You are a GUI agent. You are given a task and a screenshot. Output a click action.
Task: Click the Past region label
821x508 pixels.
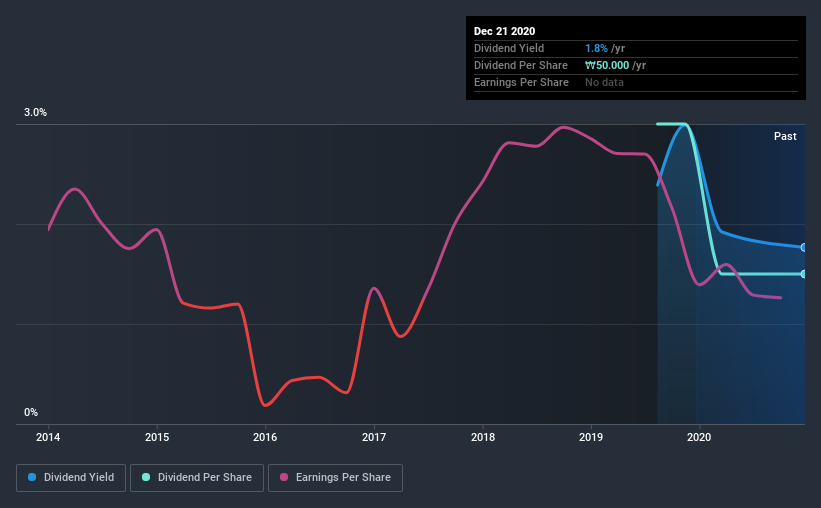[785, 136]
